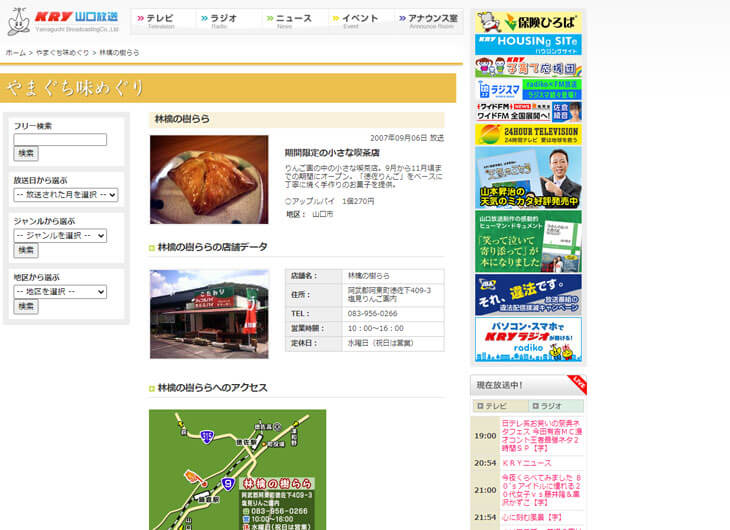Open KRYラジオ radiko banner
This screenshot has width=730, height=530.
pyautogui.click(x=528, y=340)
